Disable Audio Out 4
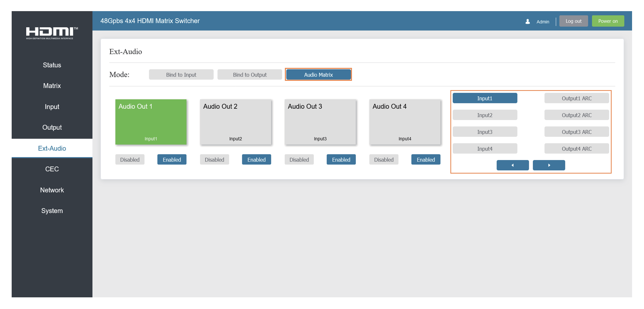 pos(384,160)
